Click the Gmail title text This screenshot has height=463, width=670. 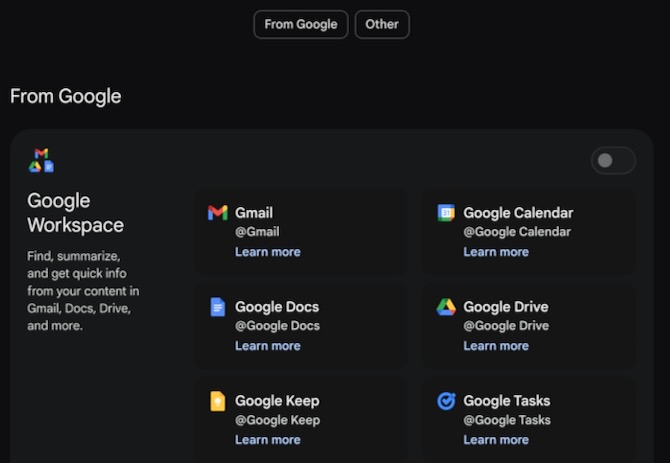254,213
